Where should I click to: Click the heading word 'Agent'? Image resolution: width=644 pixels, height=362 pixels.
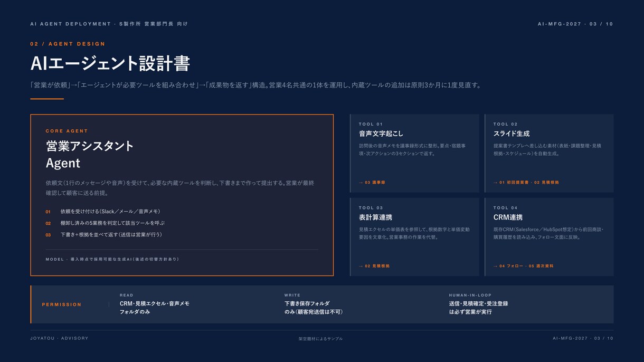point(63,163)
